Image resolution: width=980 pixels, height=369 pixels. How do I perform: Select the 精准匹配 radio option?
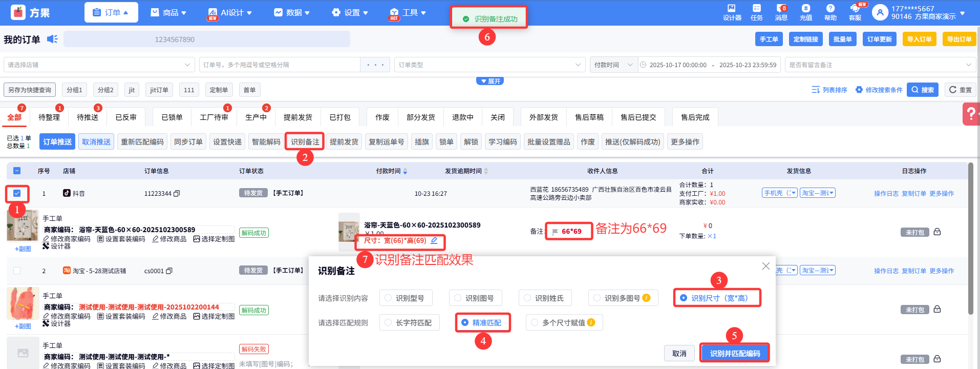click(465, 322)
